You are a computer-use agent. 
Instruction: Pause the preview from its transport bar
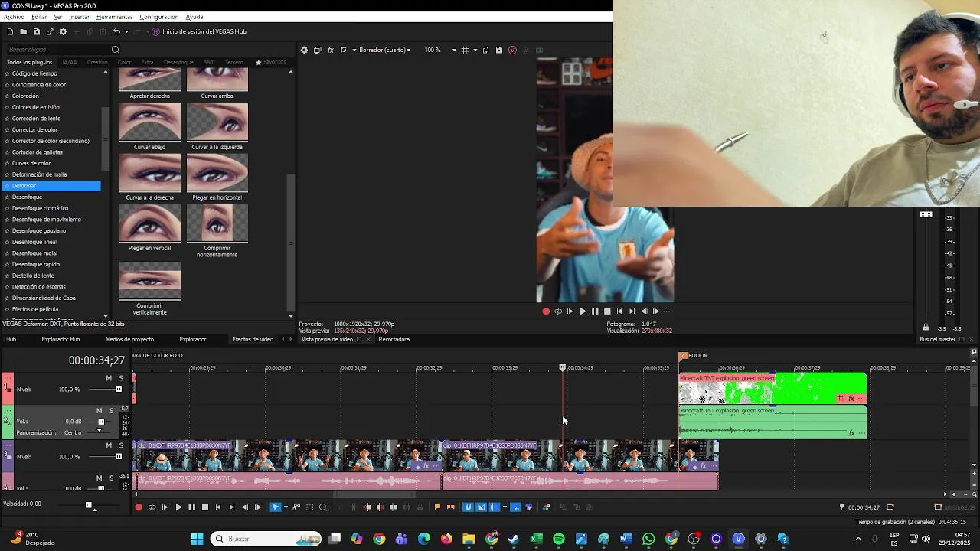(595, 311)
